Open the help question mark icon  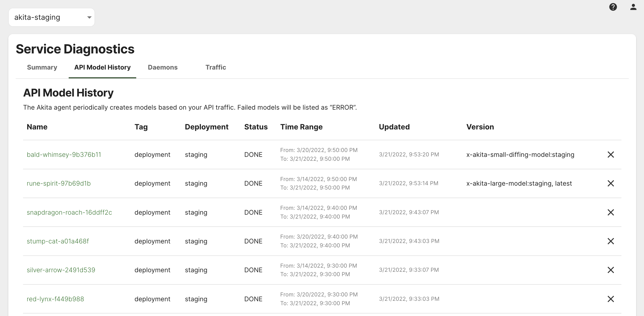point(613,7)
